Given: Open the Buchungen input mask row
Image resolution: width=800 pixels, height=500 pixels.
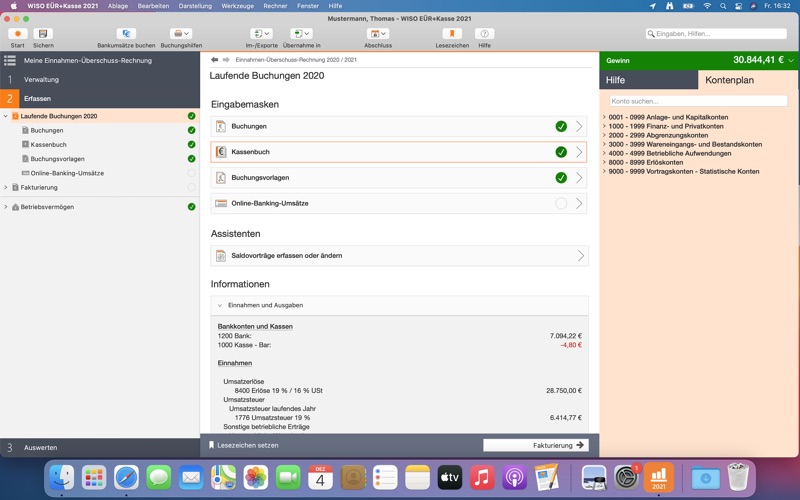Looking at the screenshot, I should click(x=398, y=127).
